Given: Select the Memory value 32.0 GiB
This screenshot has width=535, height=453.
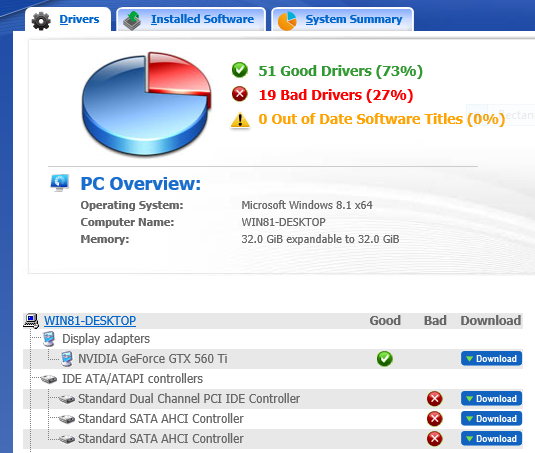Looking at the screenshot, I should click(320, 239).
